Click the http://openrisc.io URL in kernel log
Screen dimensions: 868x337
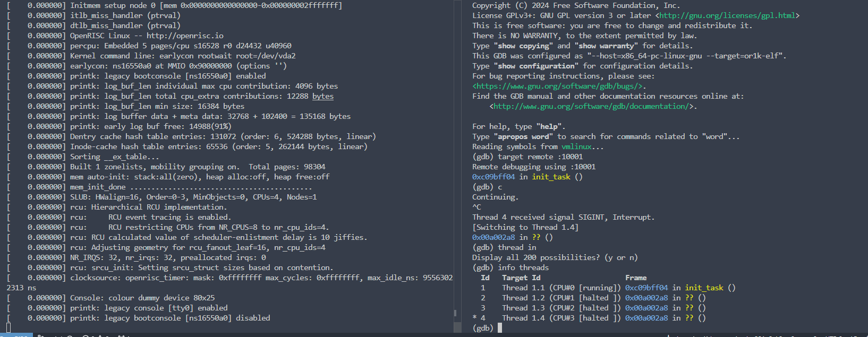pyautogui.click(x=185, y=36)
